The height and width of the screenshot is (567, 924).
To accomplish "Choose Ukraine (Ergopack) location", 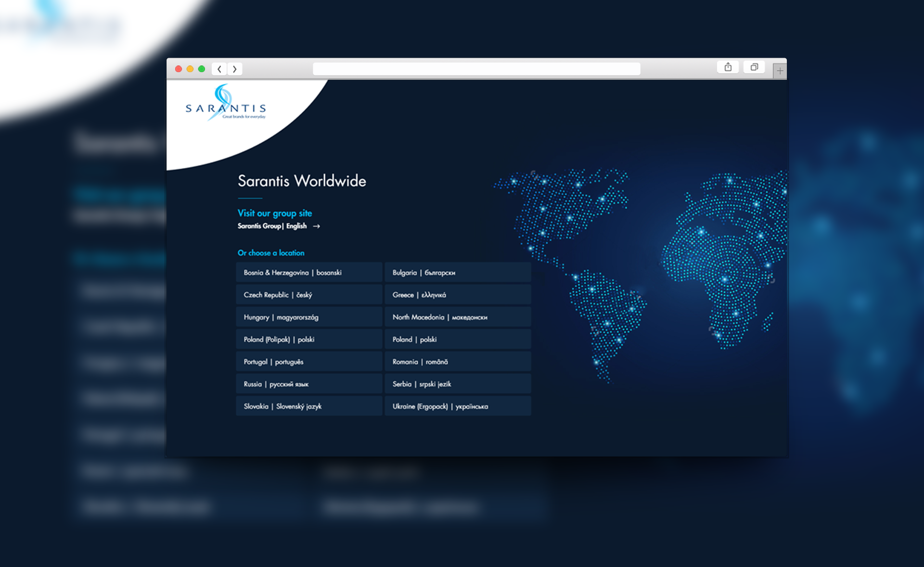I will 458,406.
